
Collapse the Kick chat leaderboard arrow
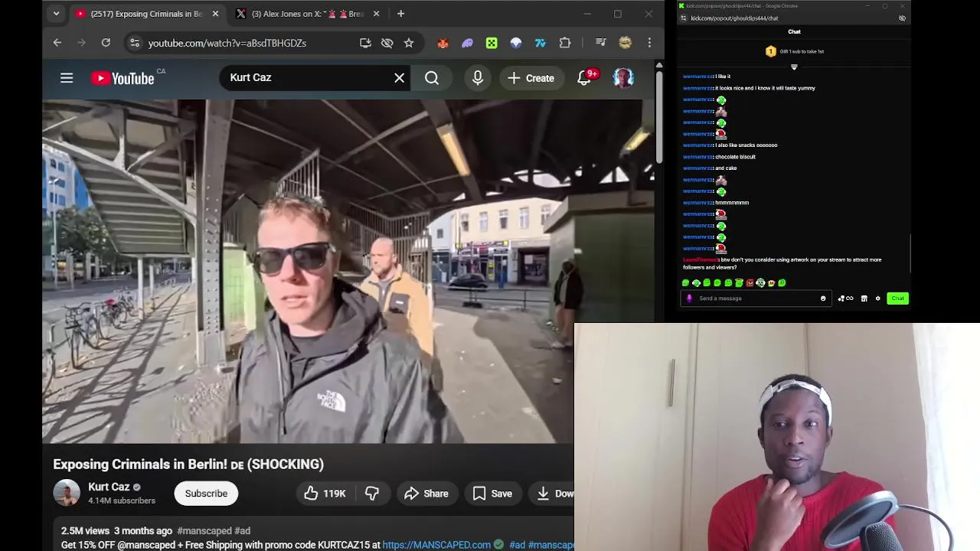[x=794, y=67]
